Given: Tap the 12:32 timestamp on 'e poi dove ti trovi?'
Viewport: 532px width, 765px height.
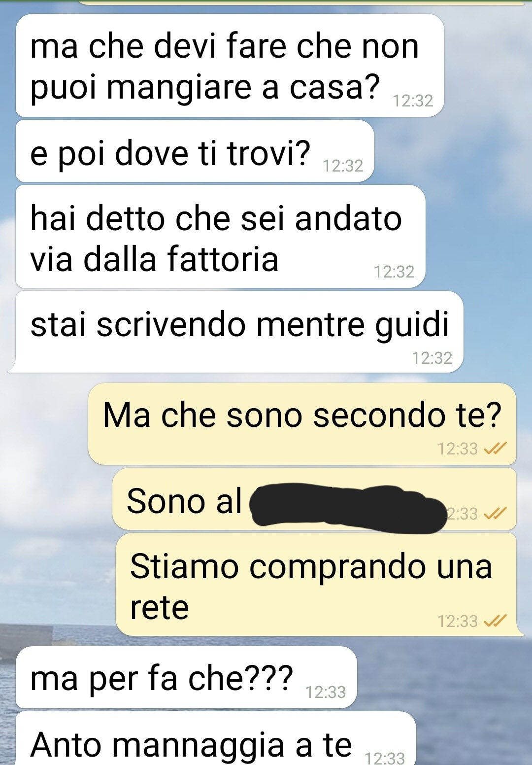Looking at the screenshot, I should click(343, 166).
